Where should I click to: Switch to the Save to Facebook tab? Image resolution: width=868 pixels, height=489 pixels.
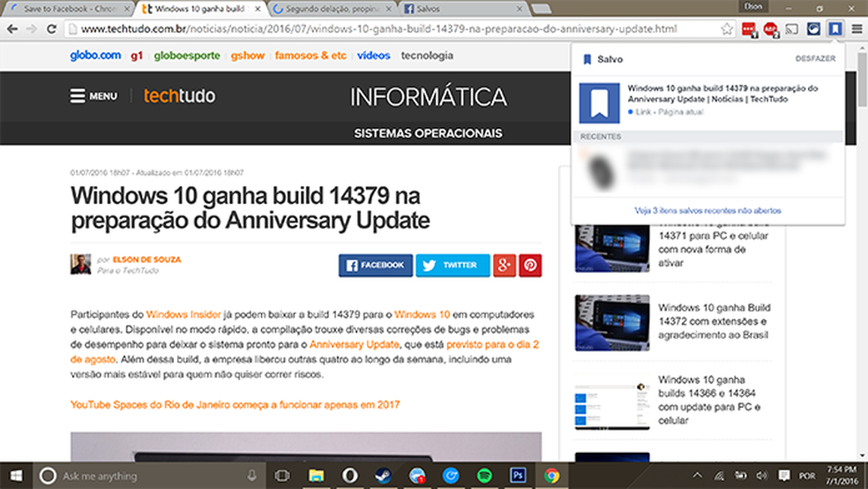[69, 9]
